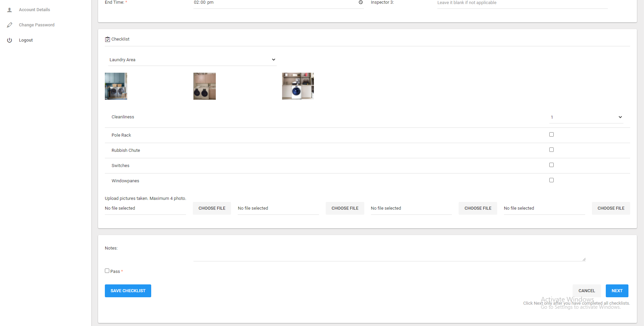Image resolution: width=644 pixels, height=326 pixels.
Task: Tick the Windowpanes checkbox
Action: [x=551, y=180]
